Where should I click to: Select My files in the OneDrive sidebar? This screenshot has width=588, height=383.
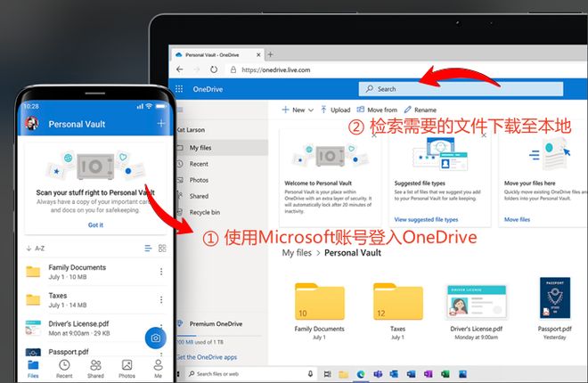222,148
